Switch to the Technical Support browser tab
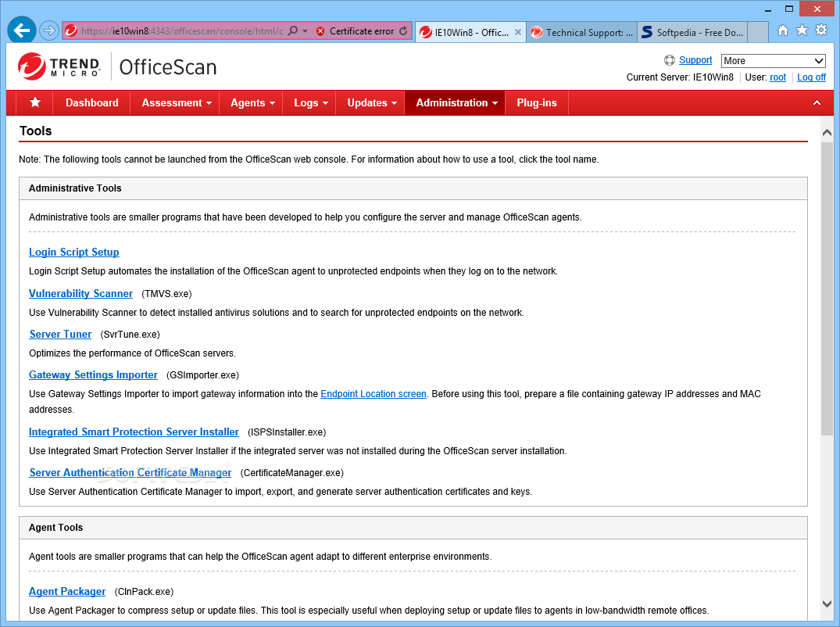The height and width of the screenshot is (627, 840). (x=582, y=32)
